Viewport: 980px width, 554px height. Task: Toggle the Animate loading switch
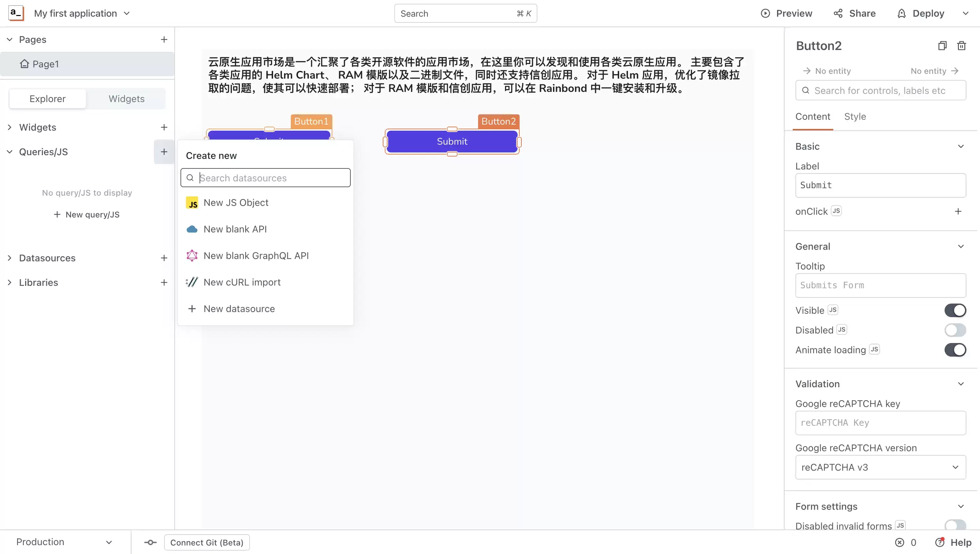coord(955,350)
